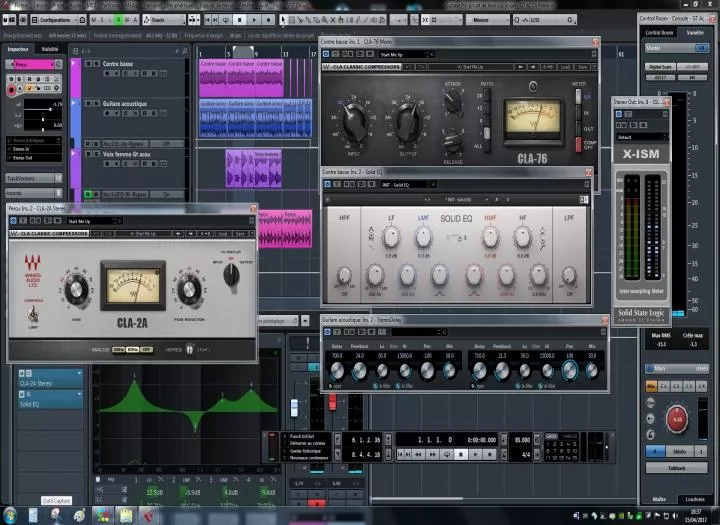The width and height of the screenshot is (720, 525).
Task: Switch to the Loudness tab in Control Room
Action: point(695,499)
